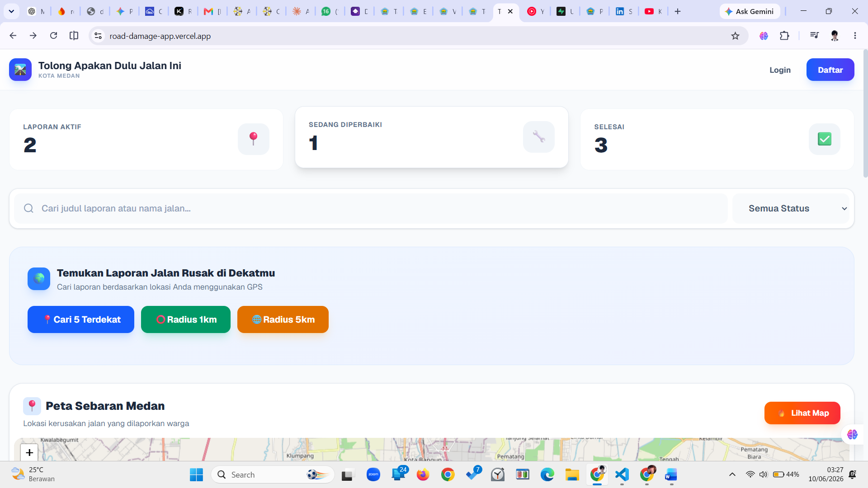The image size is (868, 488).
Task: Click the red pin icon in Laporan Aktif card
Action: 254,139
